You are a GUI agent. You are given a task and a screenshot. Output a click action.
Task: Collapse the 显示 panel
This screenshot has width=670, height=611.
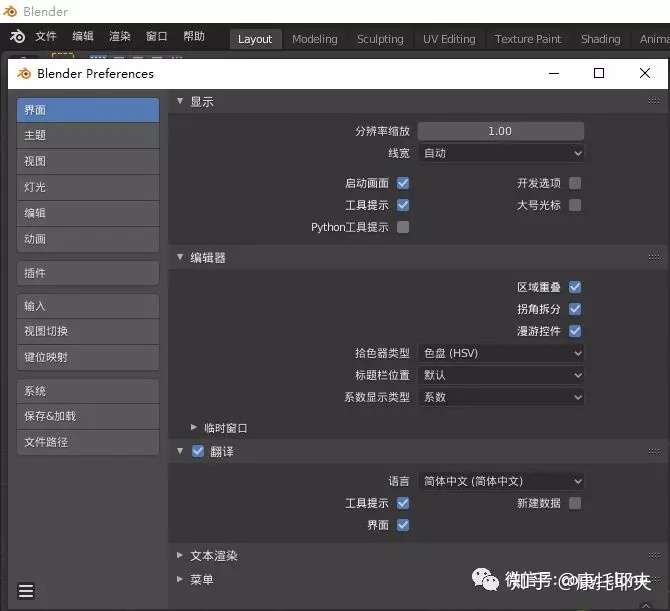[x=180, y=101]
